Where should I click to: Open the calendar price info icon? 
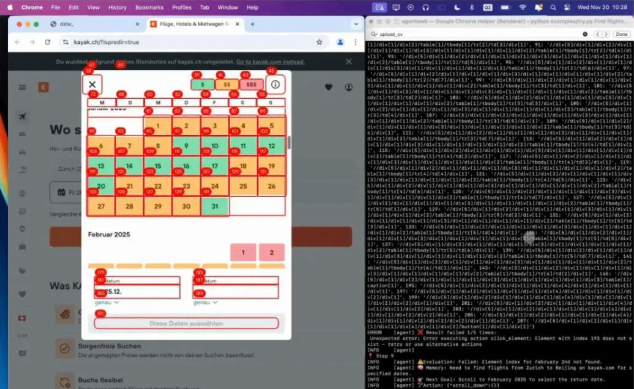point(275,84)
